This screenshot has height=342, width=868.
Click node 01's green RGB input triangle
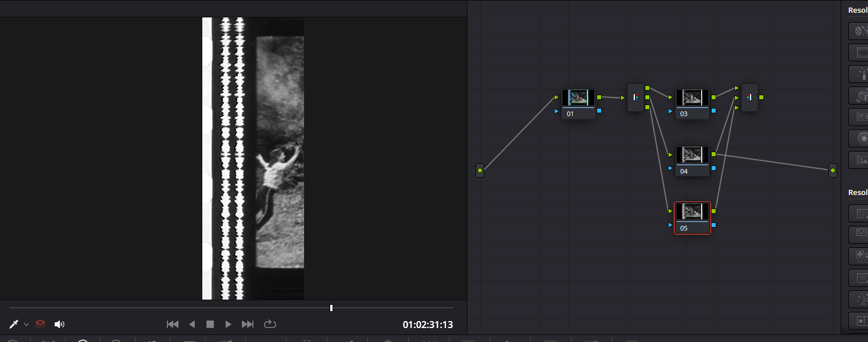click(x=556, y=98)
